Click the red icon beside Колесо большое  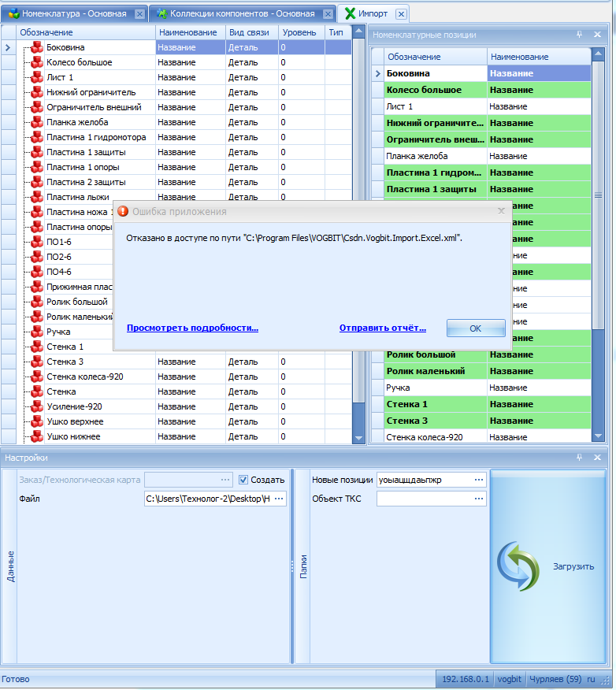(x=37, y=62)
